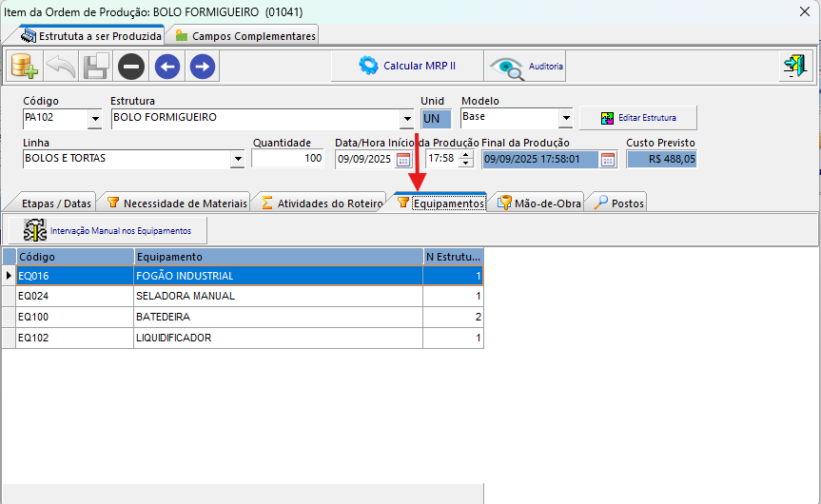Go to previous record with left arrow
Screen dimensions: 821x504
(x=167, y=67)
